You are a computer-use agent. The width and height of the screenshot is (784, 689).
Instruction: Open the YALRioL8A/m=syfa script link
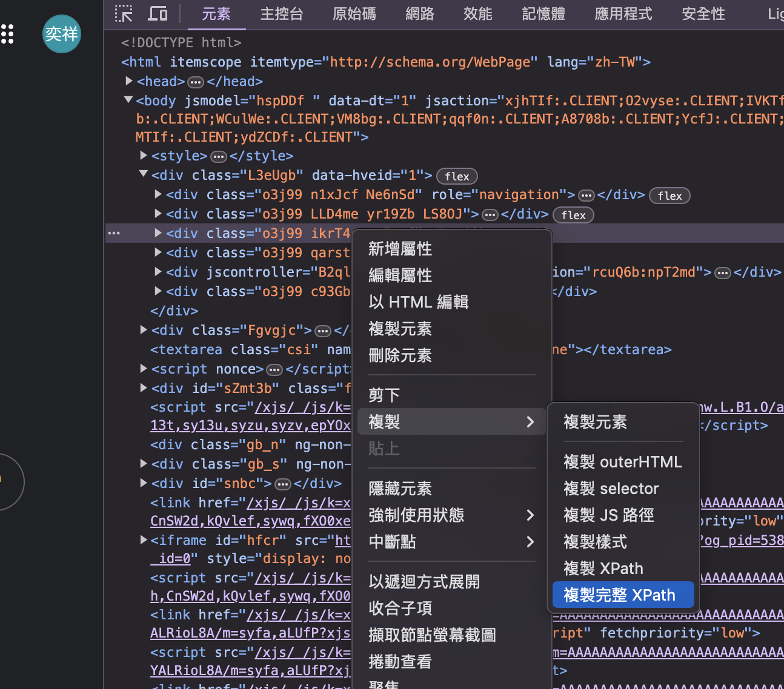tap(250, 671)
